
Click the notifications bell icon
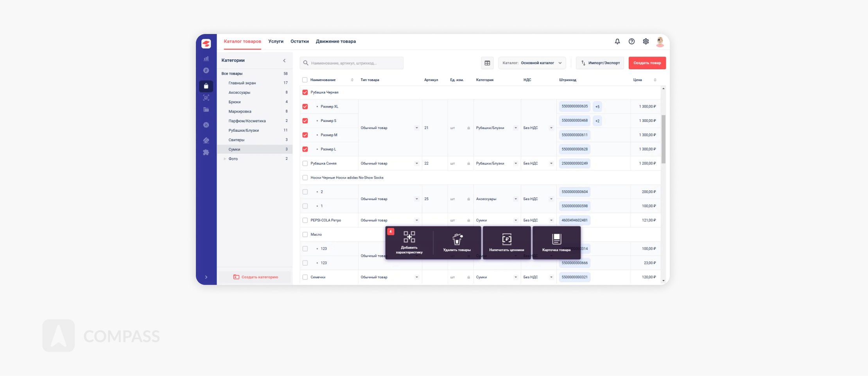[617, 41]
